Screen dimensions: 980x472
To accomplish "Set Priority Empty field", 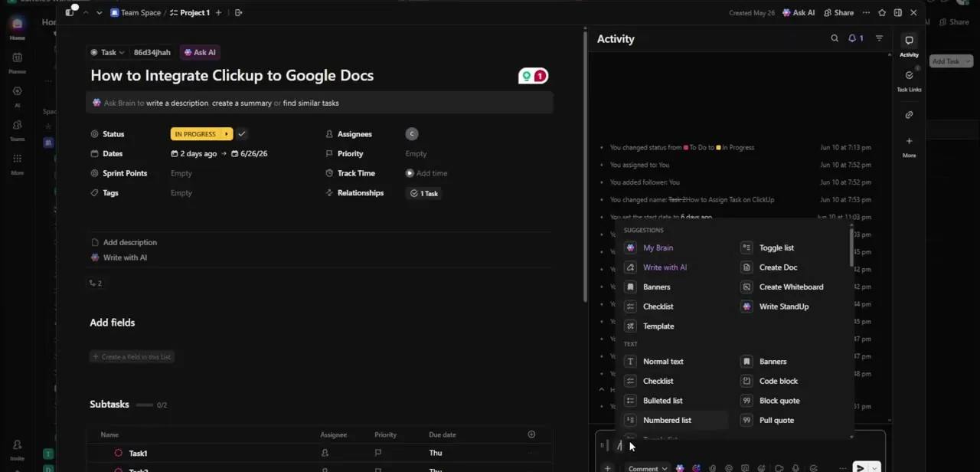I will (416, 153).
